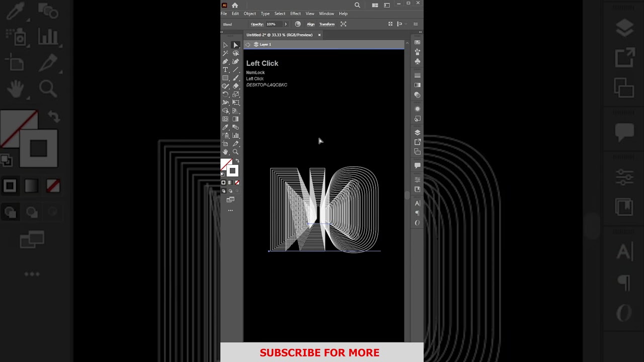Select the Eraser tool
Viewport: 644px width, 362px height.
coord(235,86)
